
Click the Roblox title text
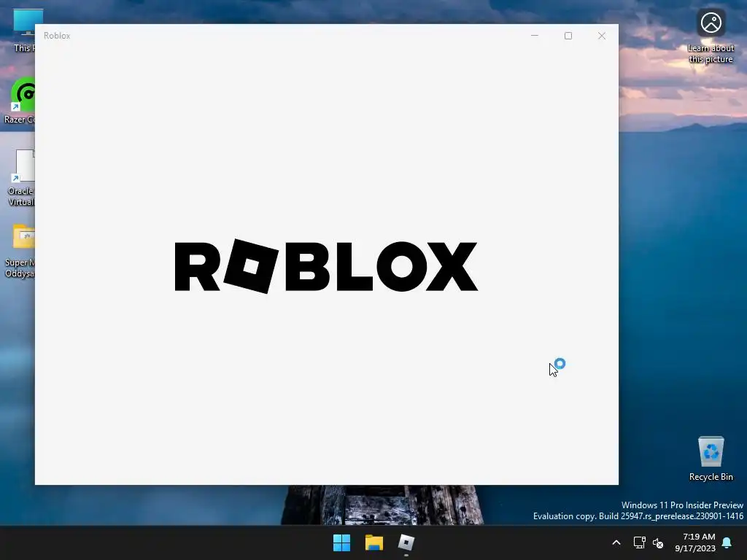[x=57, y=36]
